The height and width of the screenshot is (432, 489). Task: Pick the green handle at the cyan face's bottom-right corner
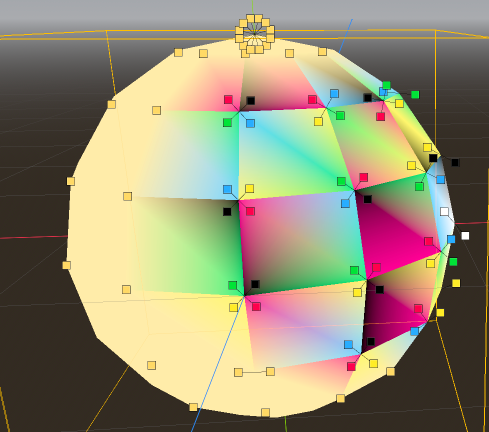pyautogui.click(x=341, y=181)
